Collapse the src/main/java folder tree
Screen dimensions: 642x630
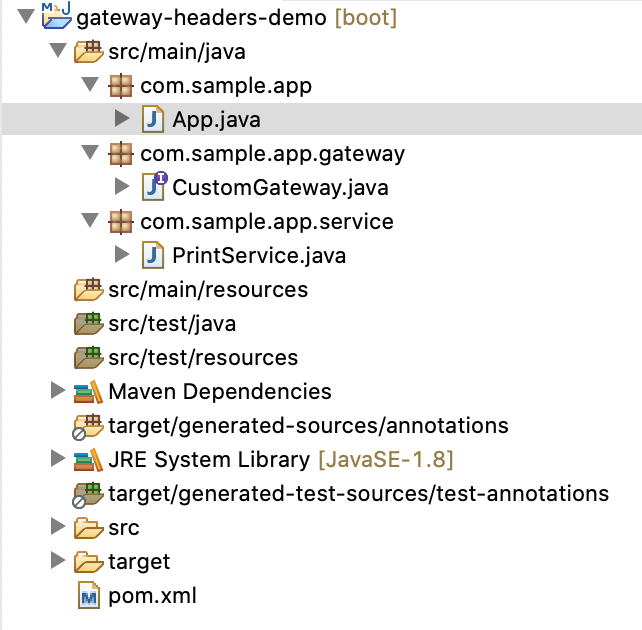pos(58,51)
